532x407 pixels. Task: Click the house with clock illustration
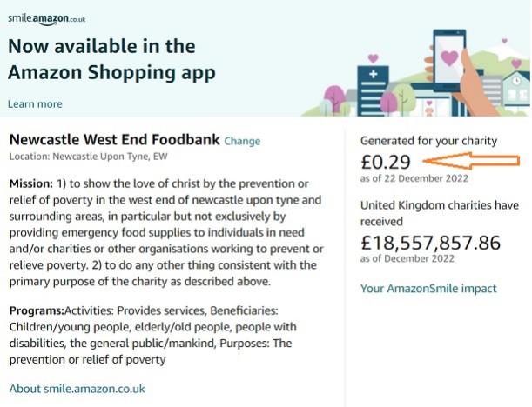[x=515, y=88]
